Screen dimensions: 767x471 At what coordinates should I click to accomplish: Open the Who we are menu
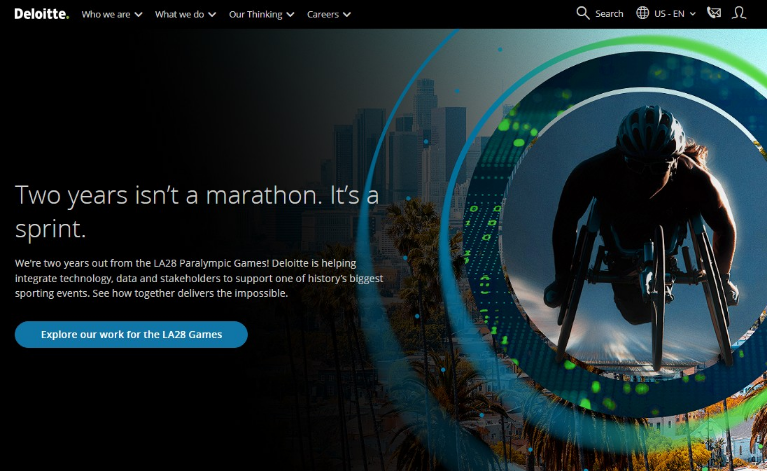pos(112,14)
